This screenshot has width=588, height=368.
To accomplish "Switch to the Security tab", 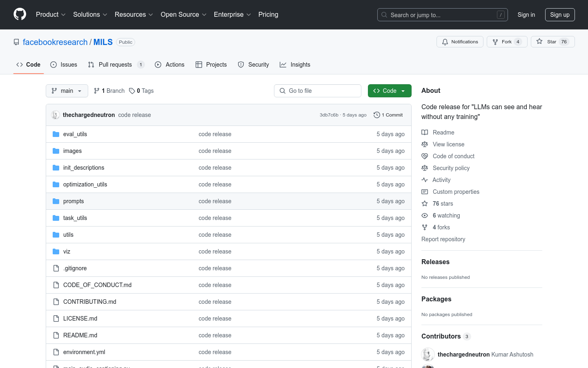I will 253,65.
